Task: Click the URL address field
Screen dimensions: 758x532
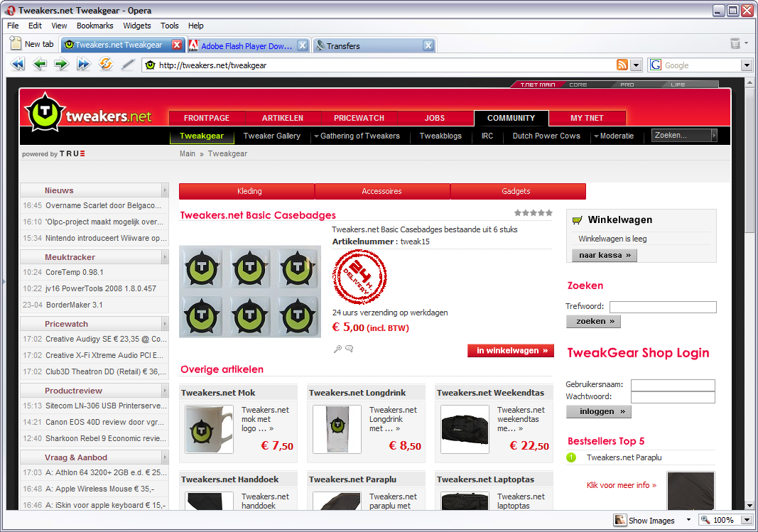Action: 384,65
